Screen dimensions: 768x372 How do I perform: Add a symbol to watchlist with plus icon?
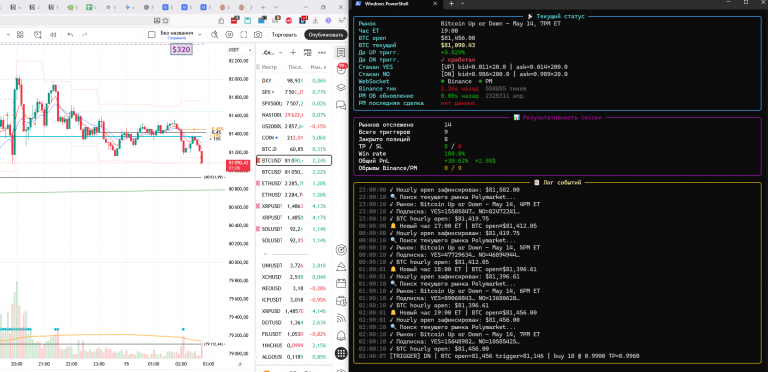(293, 52)
